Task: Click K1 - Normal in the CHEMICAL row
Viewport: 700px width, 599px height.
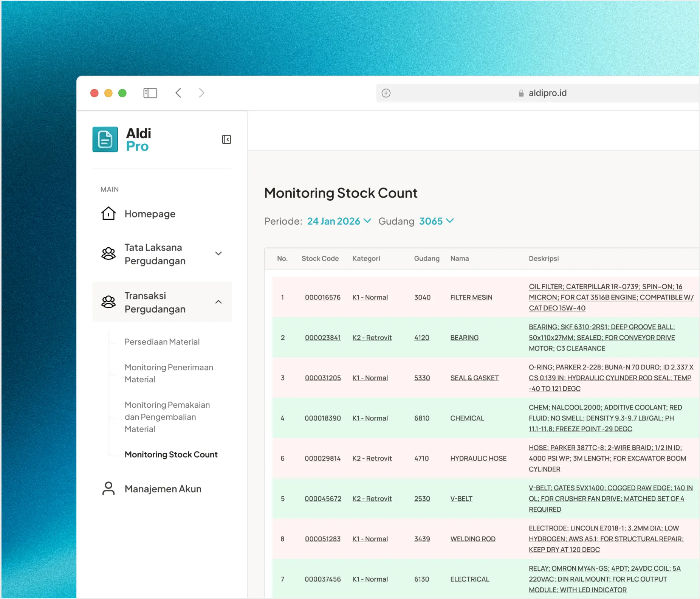Action: pyautogui.click(x=370, y=418)
